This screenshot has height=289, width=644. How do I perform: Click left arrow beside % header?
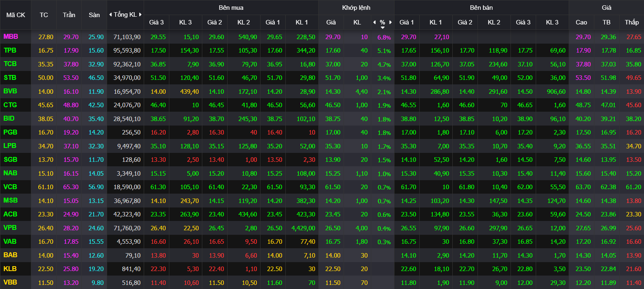(x=375, y=22)
